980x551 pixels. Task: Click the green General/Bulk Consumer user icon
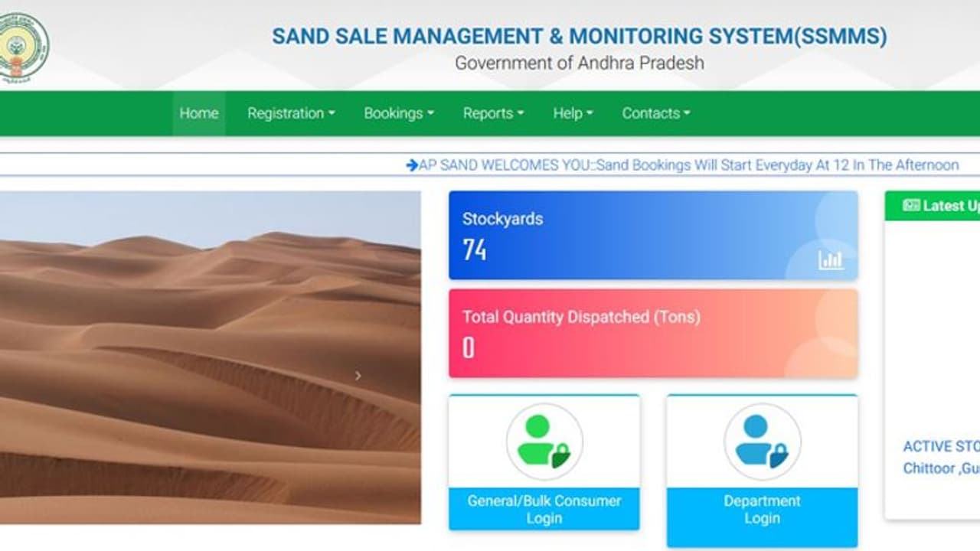click(x=544, y=442)
